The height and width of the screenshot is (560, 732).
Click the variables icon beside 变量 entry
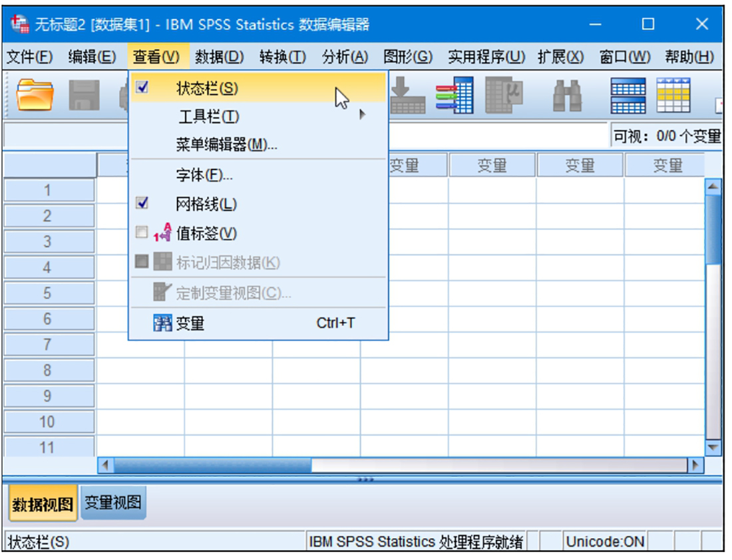click(x=162, y=323)
